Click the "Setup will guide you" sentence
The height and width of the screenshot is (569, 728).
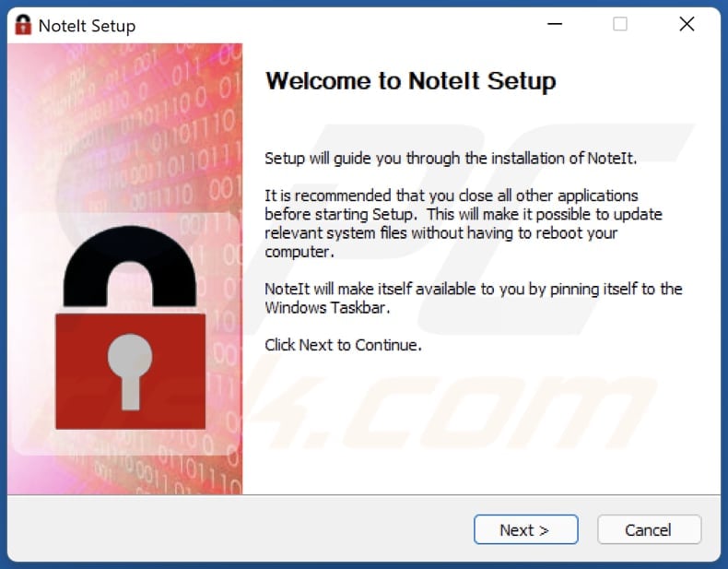click(x=451, y=158)
